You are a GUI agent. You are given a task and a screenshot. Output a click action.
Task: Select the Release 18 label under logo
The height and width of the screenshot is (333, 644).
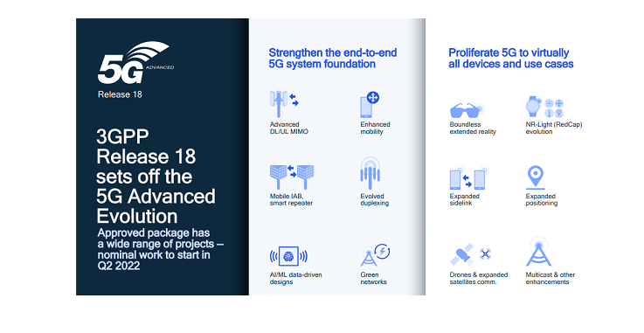[x=120, y=94]
